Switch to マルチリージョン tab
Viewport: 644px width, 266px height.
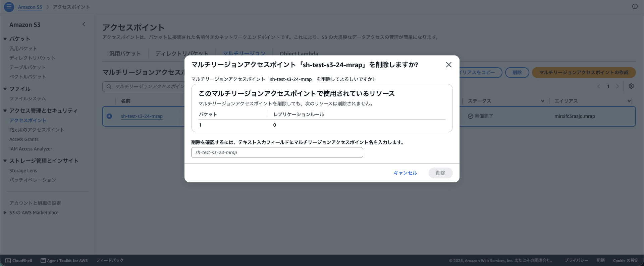click(x=244, y=53)
